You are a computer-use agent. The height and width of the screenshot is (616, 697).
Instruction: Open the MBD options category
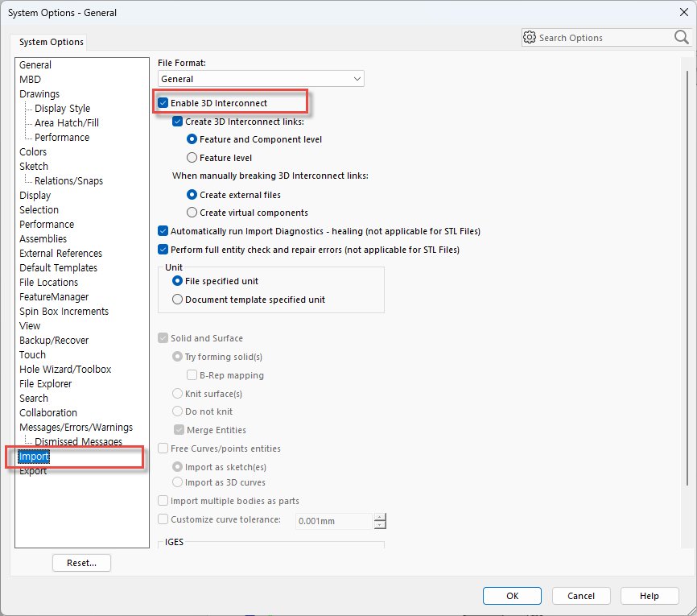tap(30, 80)
